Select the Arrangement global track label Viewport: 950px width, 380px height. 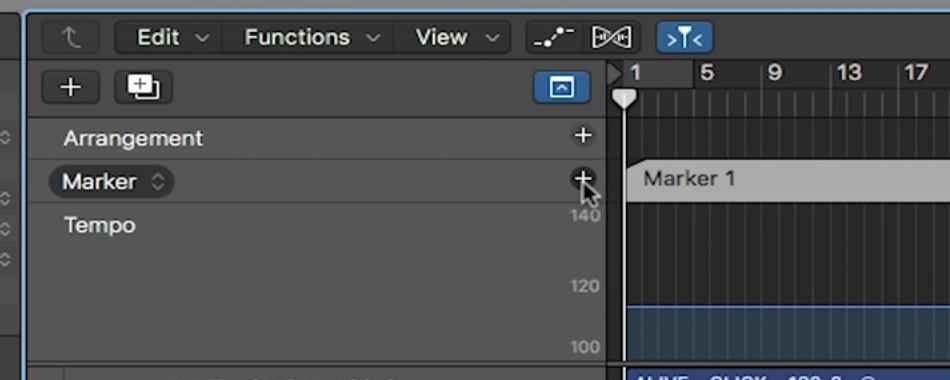click(133, 139)
